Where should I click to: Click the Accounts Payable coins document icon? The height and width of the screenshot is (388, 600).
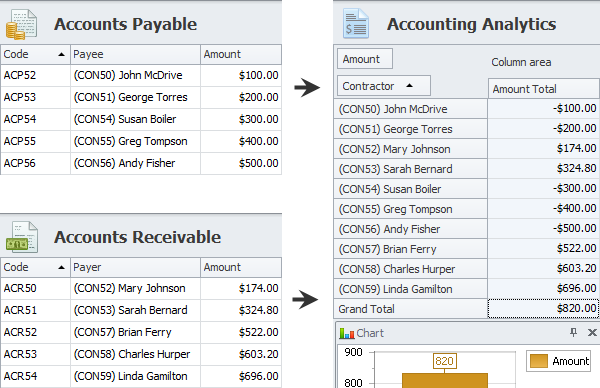click(x=21, y=25)
